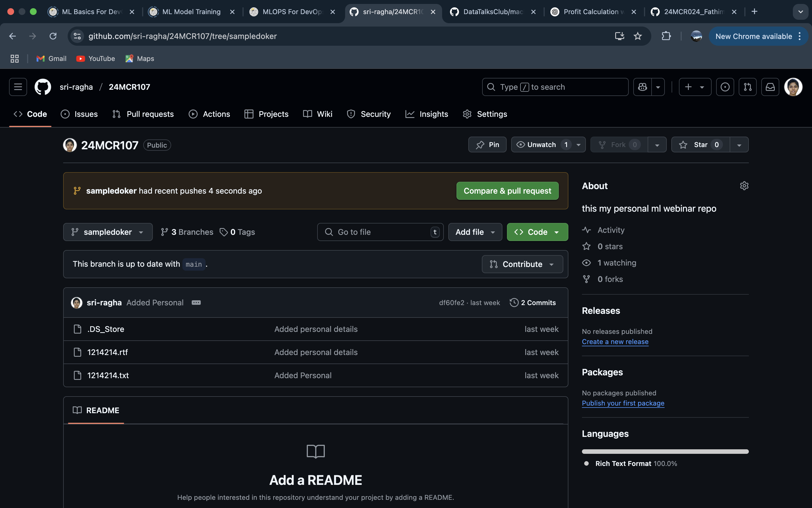Go back in Chrome
The width and height of the screenshot is (812, 508).
[12, 36]
